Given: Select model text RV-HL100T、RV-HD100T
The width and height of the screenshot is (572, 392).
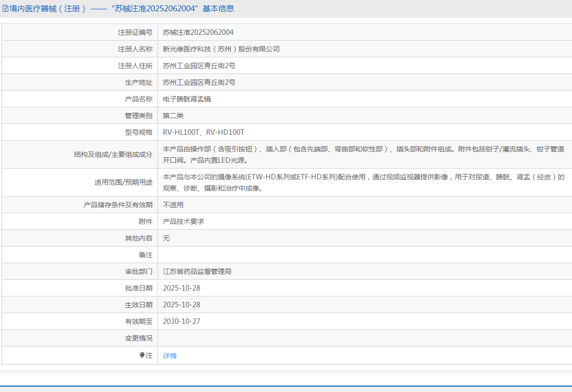Looking at the screenshot, I should (204, 132).
